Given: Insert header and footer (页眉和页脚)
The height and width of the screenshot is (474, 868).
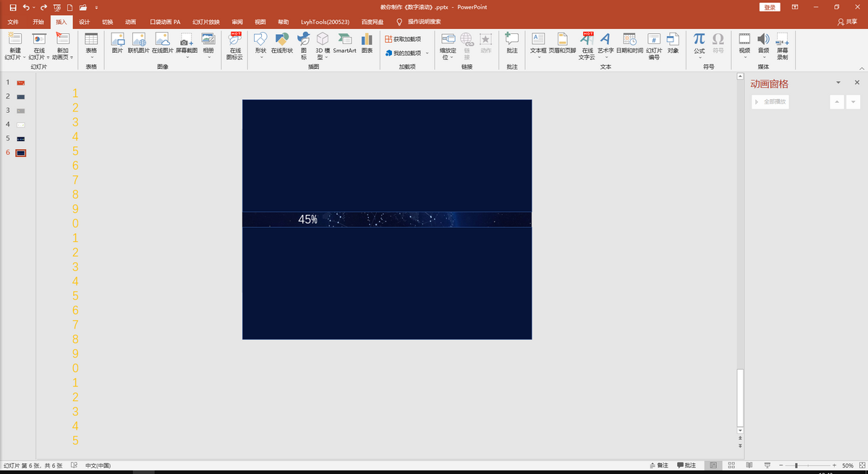Looking at the screenshot, I should [562, 44].
